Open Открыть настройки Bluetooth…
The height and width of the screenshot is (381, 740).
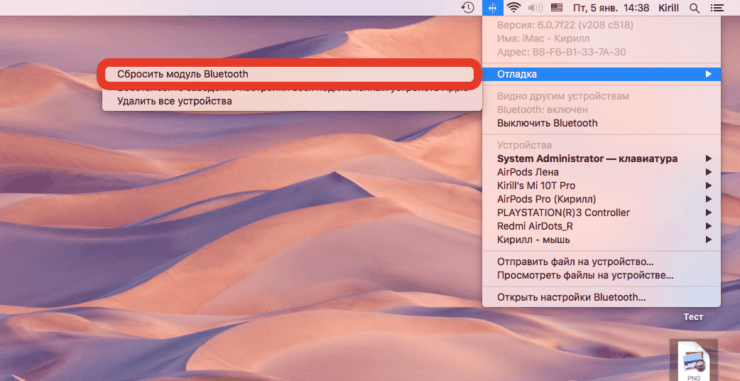tap(601, 297)
